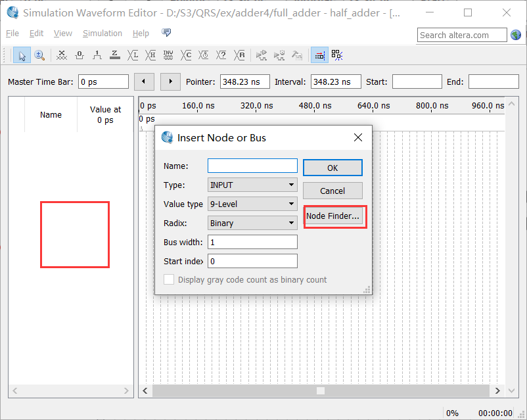Viewport: 527px width, 420px height.
Task: Click waveform horizontal scrollbar right arrow
Action: pos(497,390)
